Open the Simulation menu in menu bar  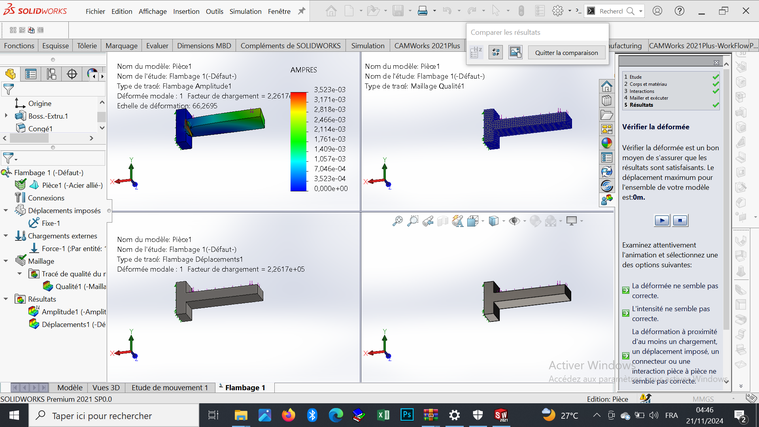coord(244,11)
